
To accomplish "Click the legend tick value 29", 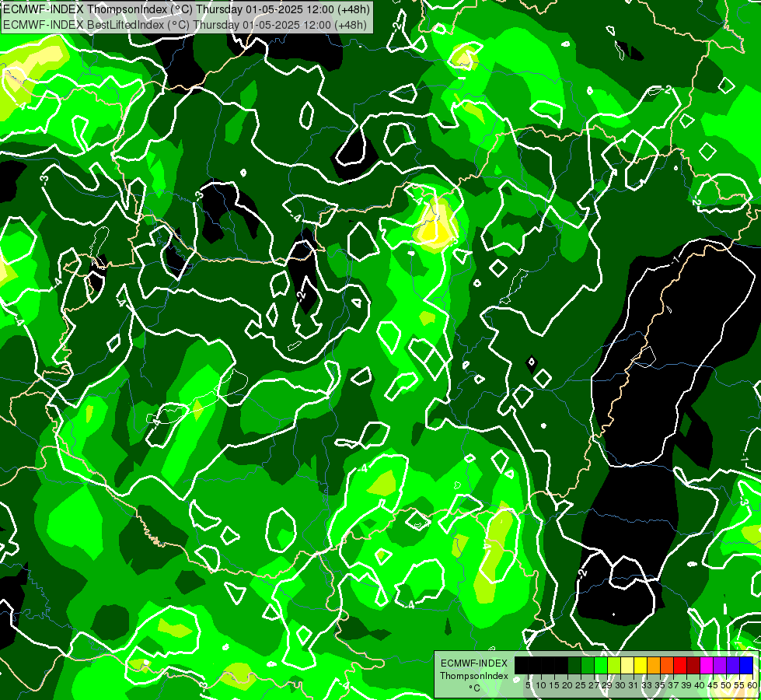I will (x=607, y=685).
